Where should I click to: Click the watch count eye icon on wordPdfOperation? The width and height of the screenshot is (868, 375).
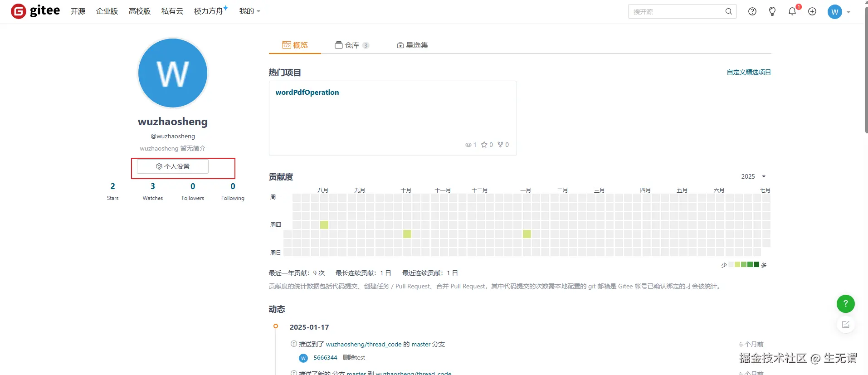(468, 145)
